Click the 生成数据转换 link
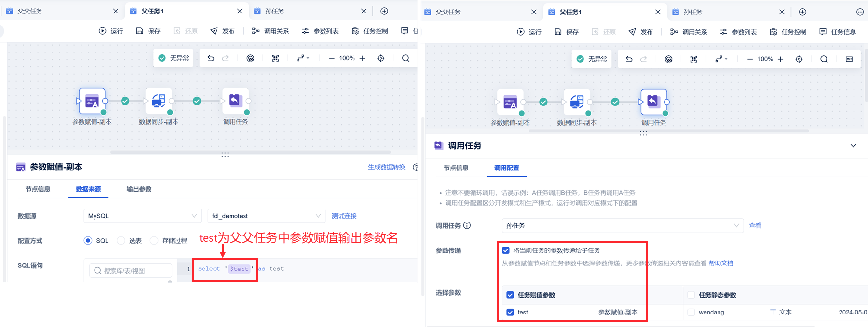The height and width of the screenshot is (327, 868). [x=386, y=167]
